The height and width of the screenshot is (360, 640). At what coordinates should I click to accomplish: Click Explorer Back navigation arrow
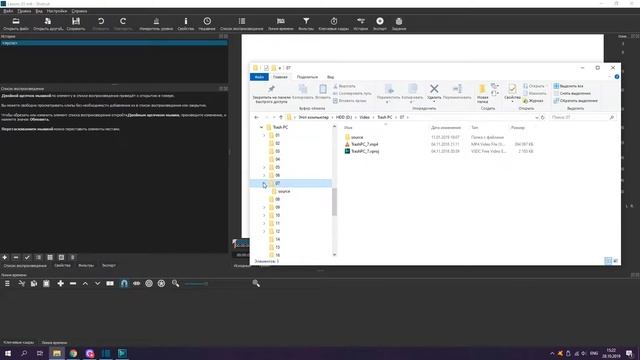pyautogui.click(x=256, y=118)
